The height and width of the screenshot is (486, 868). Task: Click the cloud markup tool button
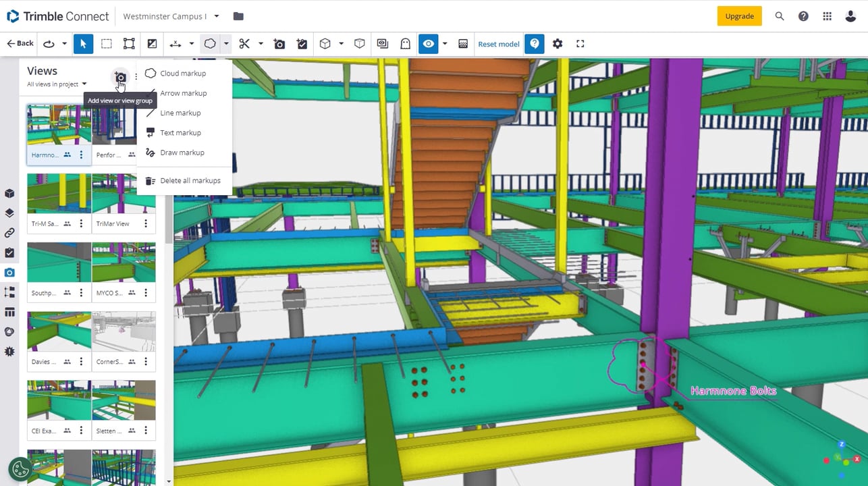[210, 44]
